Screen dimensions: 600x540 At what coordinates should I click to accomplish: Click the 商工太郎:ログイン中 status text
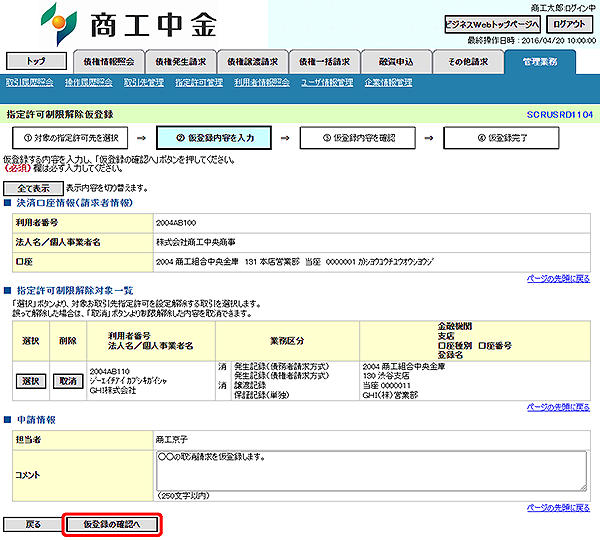point(563,8)
